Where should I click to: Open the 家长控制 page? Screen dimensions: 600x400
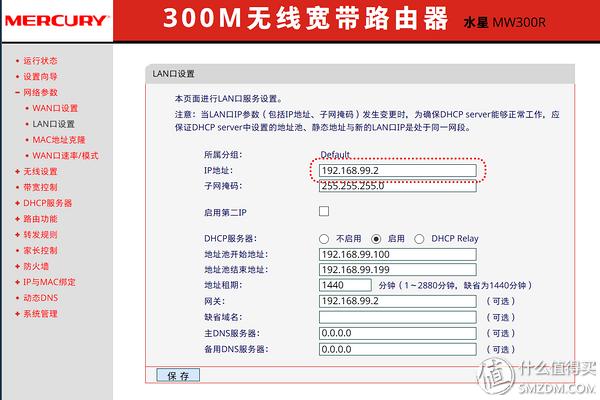(x=40, y=250)
